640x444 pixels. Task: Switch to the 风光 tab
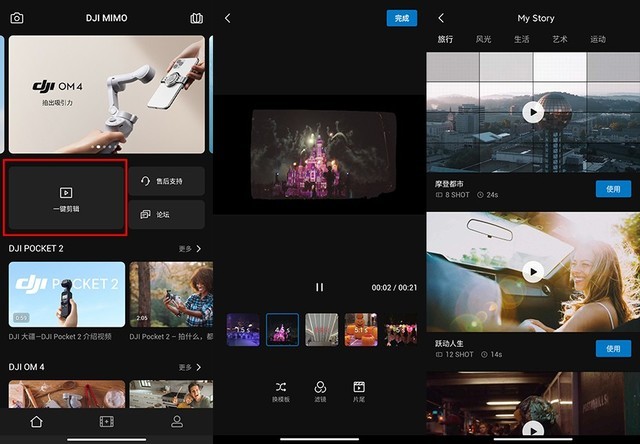pos(483,39)
